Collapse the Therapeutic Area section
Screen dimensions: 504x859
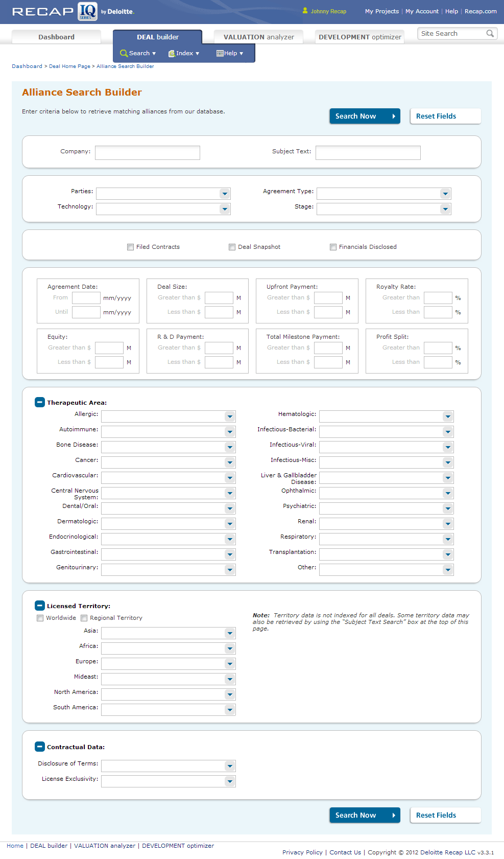pos(40,402)
